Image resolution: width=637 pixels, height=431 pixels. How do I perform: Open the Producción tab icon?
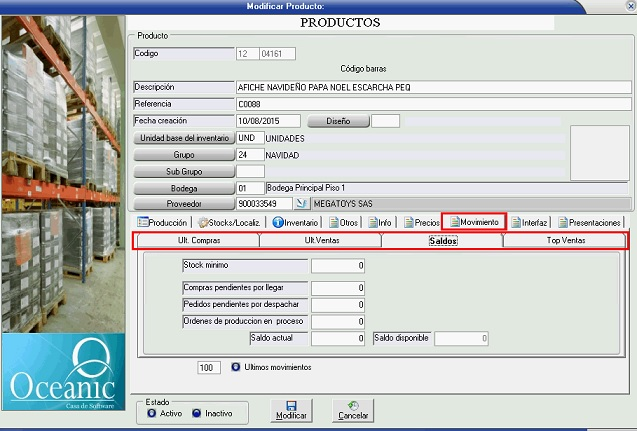[142, 222]
